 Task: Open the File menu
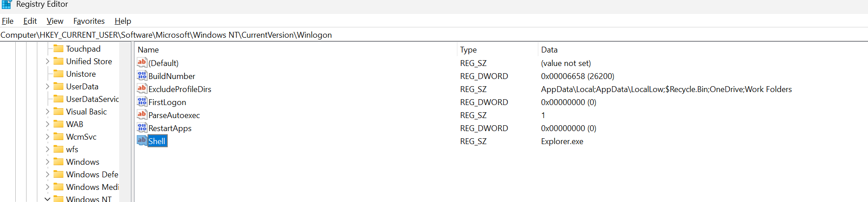pos(8,21)
